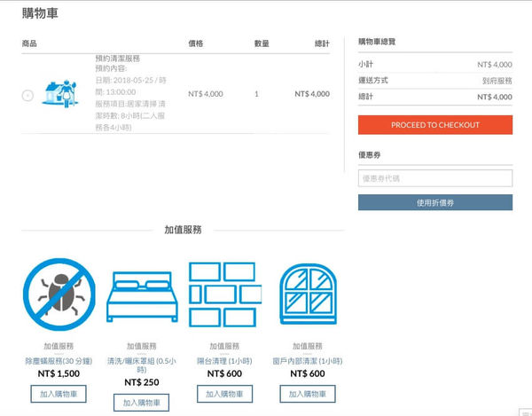Click the balcony cleaning brick wall icon
Screen dimensions: 532x416
225,294
